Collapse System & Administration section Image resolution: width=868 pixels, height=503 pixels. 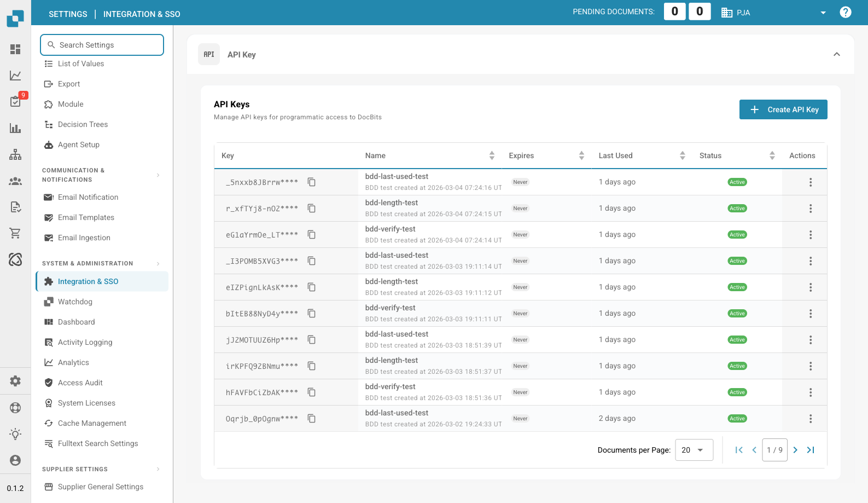[158, 263]
